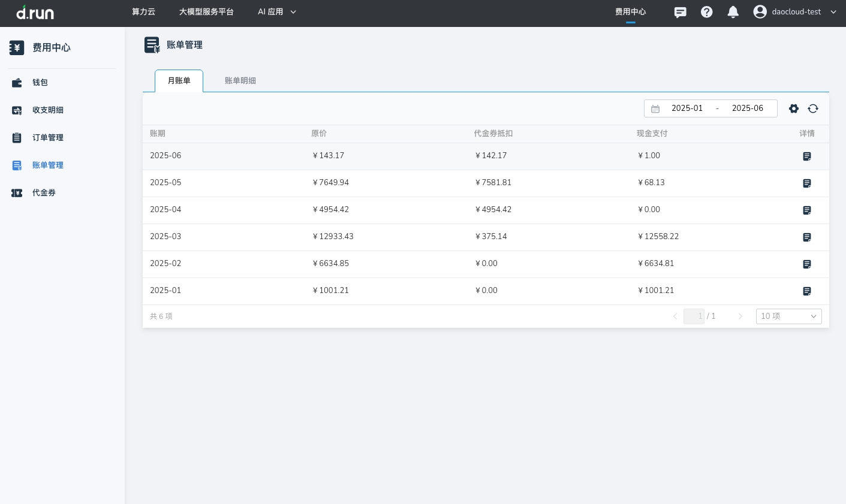Image resolution: width=846 pixels, height=504 pixels.
Task: Open the d.run logo home link
Action: (x=35, y=13)
